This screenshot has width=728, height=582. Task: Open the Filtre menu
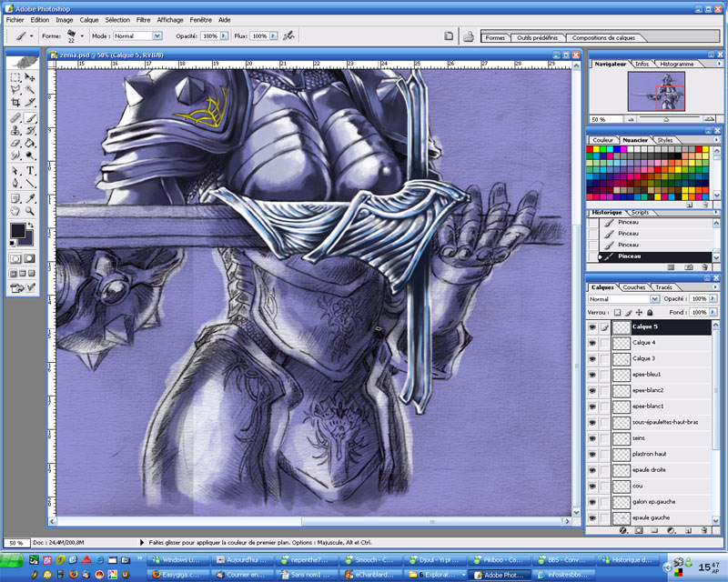click(144, 20)
